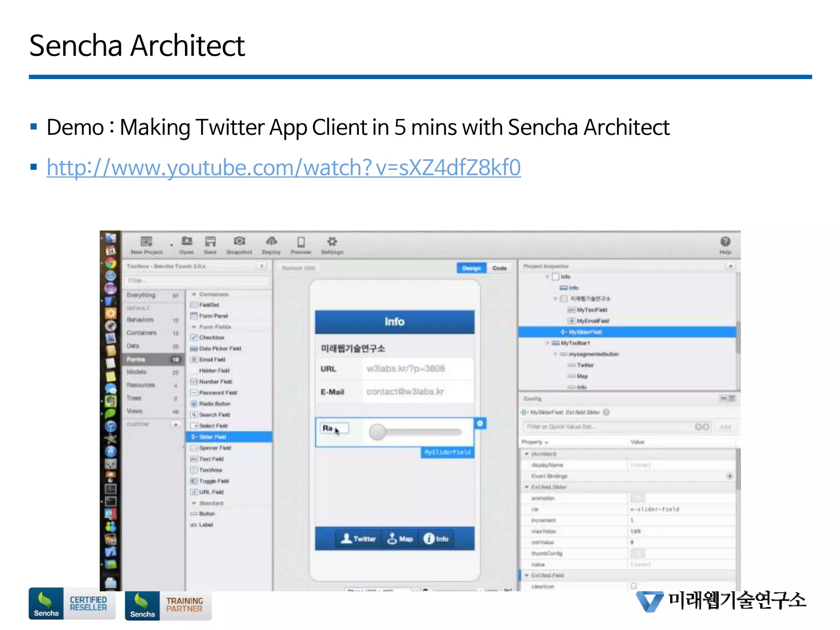Collapse the MyToolbar1 tree node
The image size is (840, 630).
point(547,343)
